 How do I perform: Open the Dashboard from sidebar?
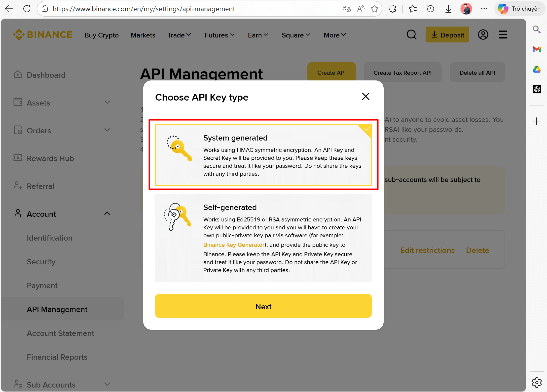[46, 75]
